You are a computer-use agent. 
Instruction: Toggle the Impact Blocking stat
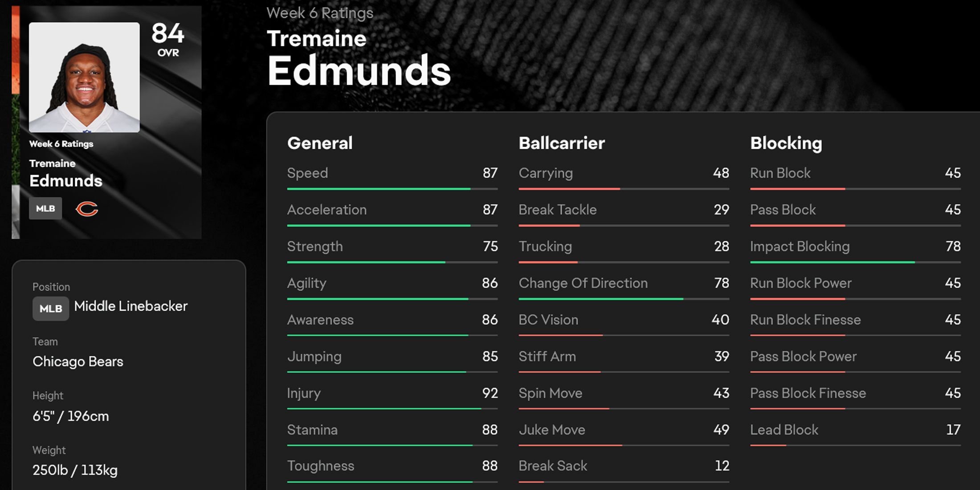pyautogui.click(x=807, y=245)
